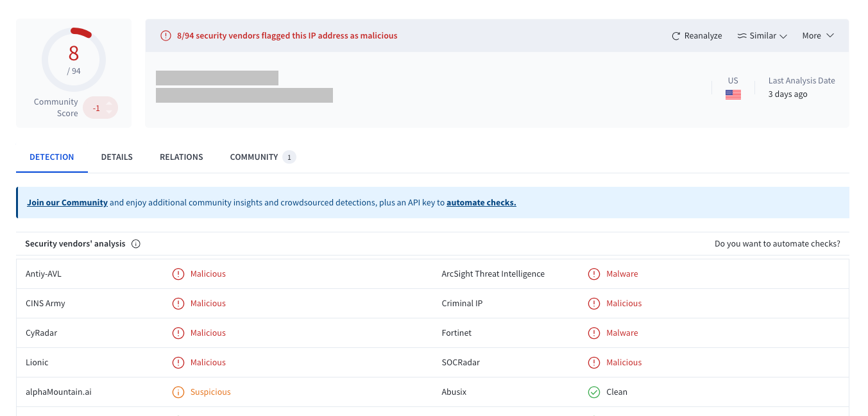Select the SOCRadar vendor name
This screenshot has height=416, width=868.
tap(461, 363)
